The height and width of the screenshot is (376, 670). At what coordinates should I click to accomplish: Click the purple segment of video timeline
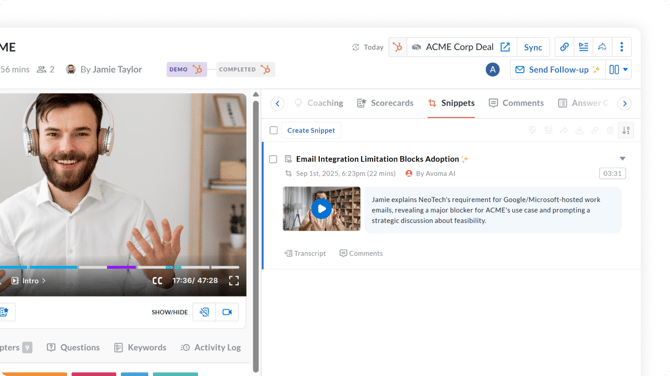pyautogui.click(x=121, y=267)
